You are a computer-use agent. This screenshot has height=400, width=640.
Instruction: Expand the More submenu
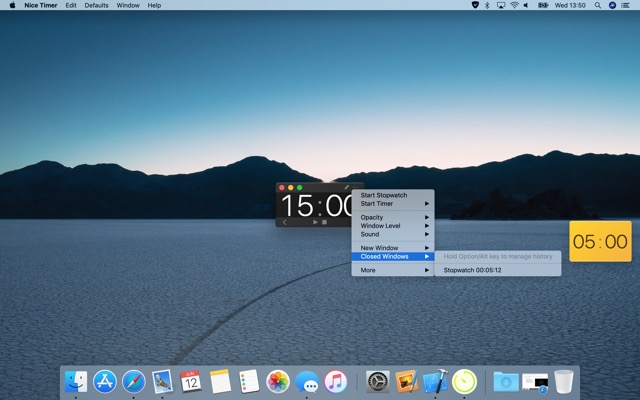(x=393, y=270)
